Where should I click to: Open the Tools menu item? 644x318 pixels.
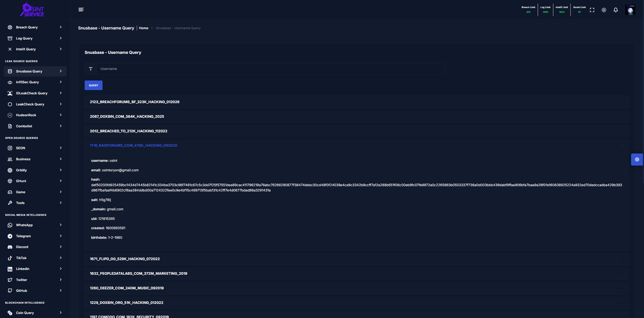(x=35, y=203)
